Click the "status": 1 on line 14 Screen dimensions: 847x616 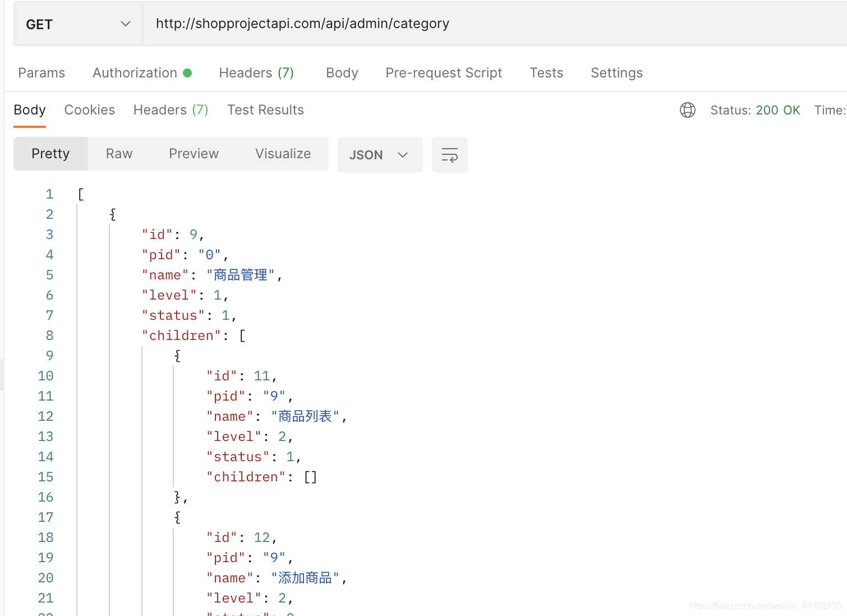pyautogui.click(x=254, y=457)
